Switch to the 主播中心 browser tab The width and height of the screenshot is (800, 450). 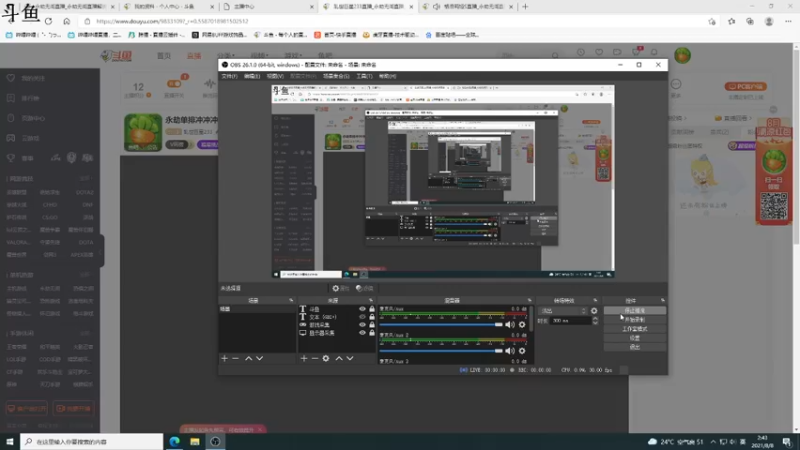268,7
